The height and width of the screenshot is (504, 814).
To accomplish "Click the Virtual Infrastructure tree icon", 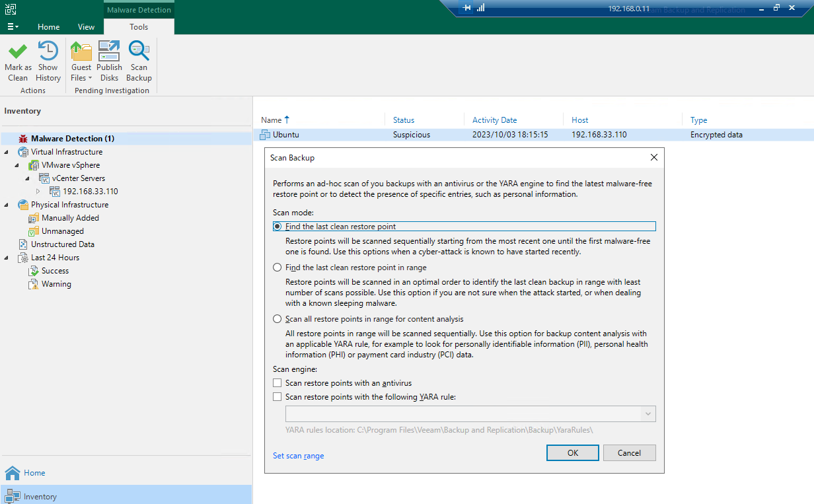I will click(23, 152).
